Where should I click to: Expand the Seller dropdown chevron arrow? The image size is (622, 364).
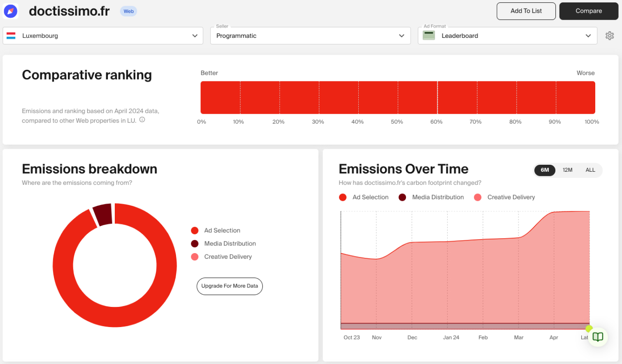[x=402, y=36]
